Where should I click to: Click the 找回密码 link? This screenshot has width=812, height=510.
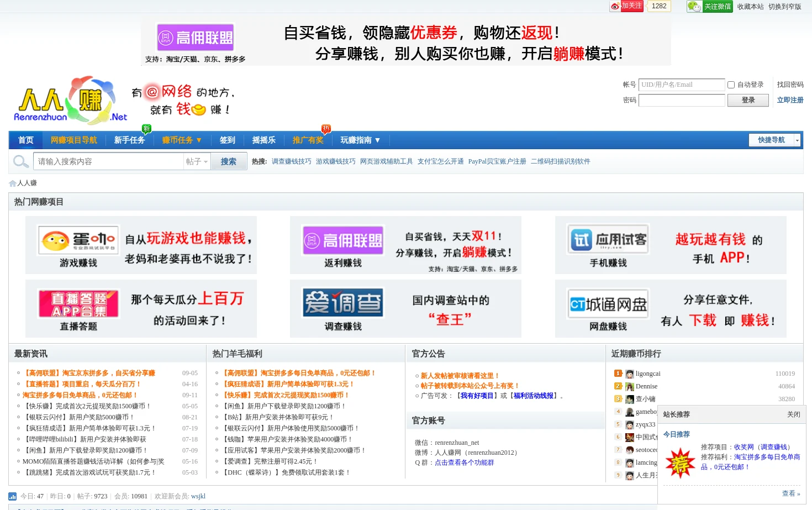pyautogui.click(x=790, y=85)
